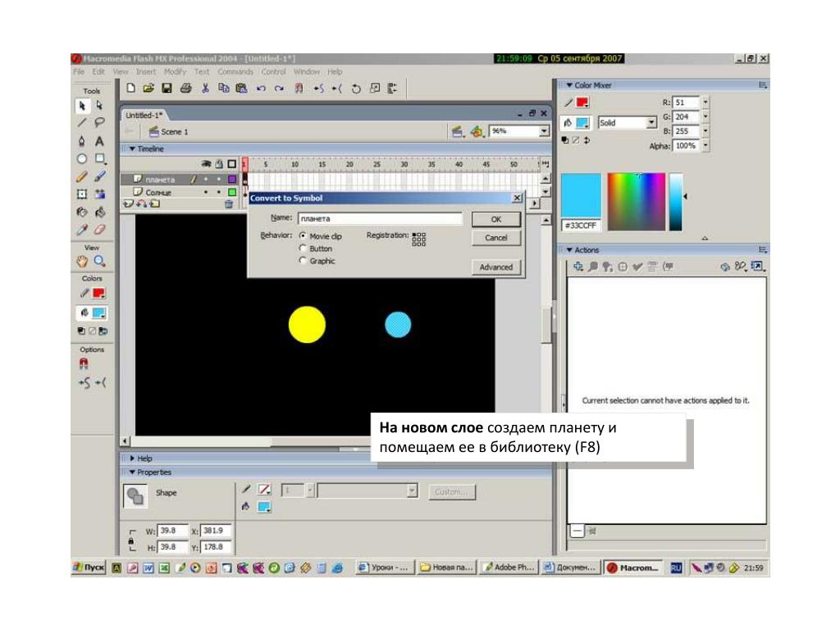
Task: Expand the Help panel
Action: (x=132, y=459)
